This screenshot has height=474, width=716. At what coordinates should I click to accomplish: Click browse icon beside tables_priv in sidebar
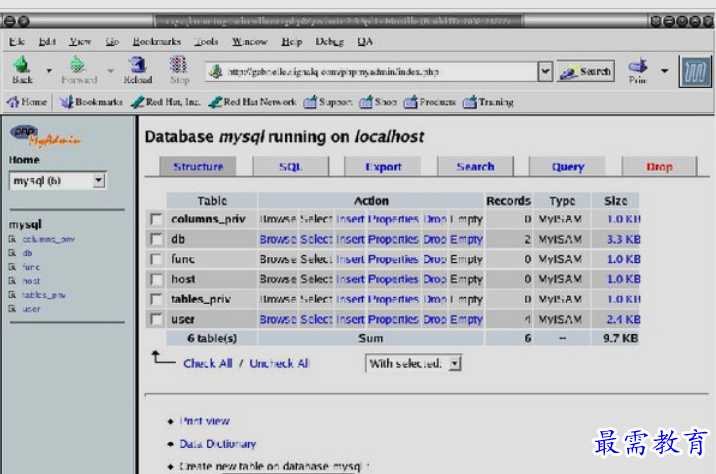pyautogui.click(x=12, y=295)
